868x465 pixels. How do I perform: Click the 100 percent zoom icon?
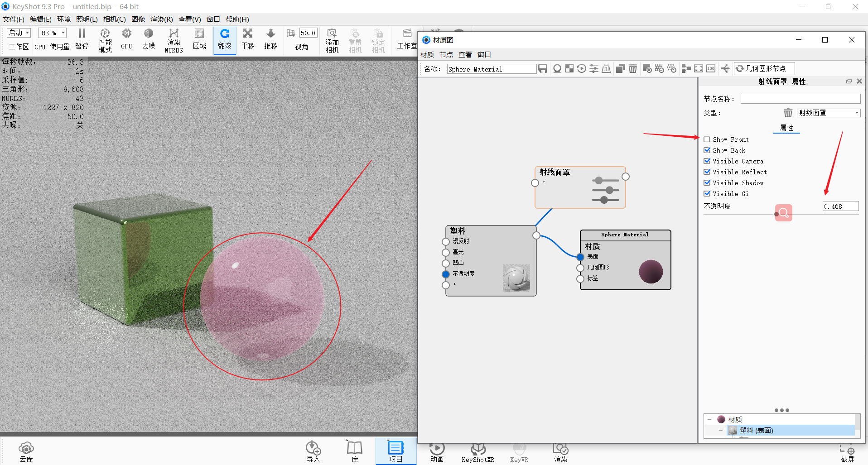click(711, 68)
